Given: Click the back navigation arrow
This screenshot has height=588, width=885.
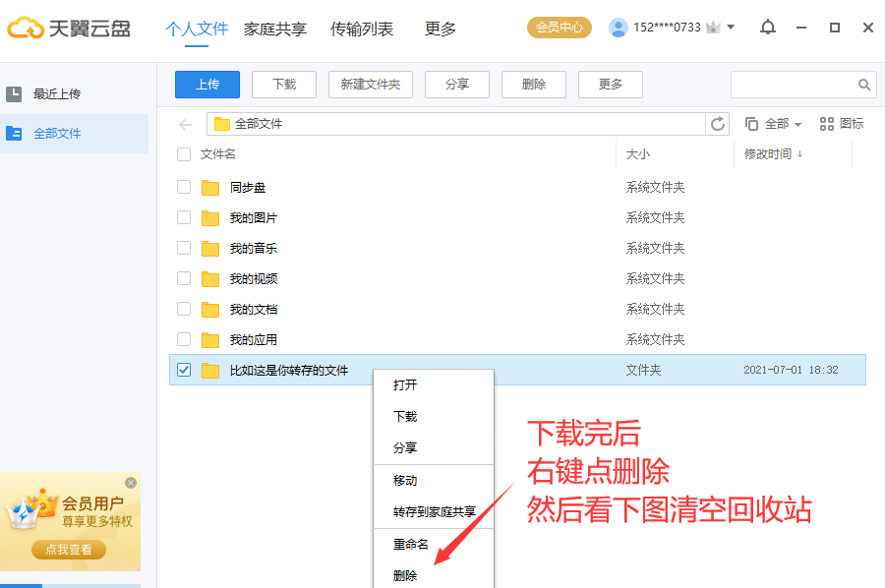Looking at the screenshot, I should (183, 123).
